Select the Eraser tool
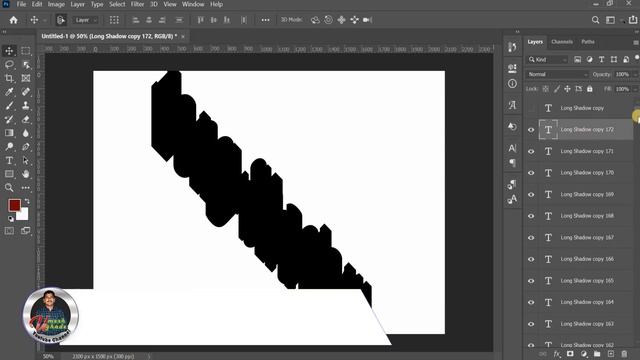The height and width of the screenshot is (360, 640). tap(26, 119)
